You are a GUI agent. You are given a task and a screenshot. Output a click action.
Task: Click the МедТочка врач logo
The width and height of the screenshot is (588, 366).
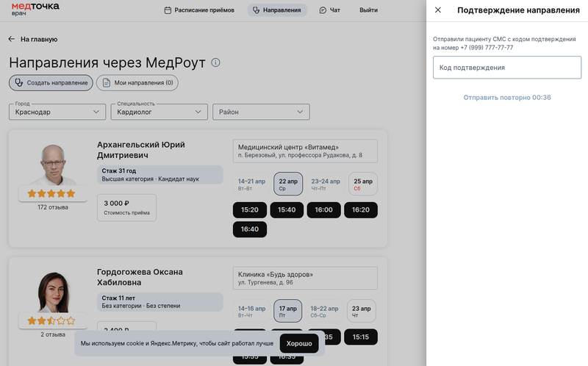point(35,10)
